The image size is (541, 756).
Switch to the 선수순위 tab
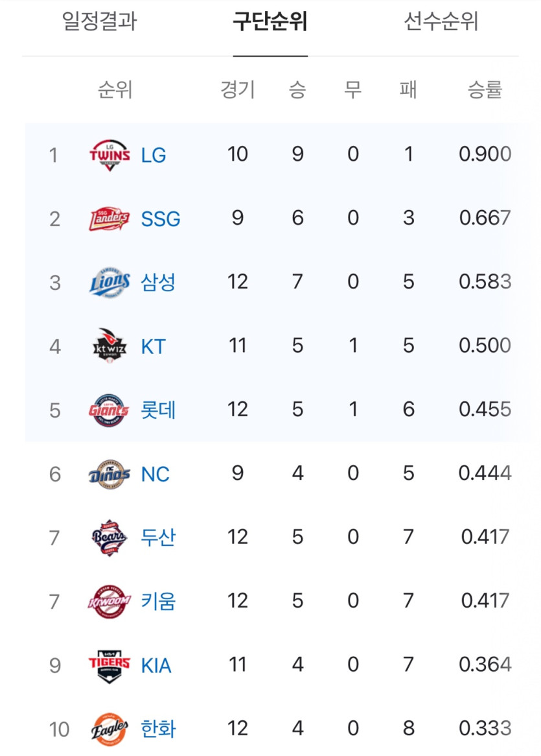(x=441, y=21)
